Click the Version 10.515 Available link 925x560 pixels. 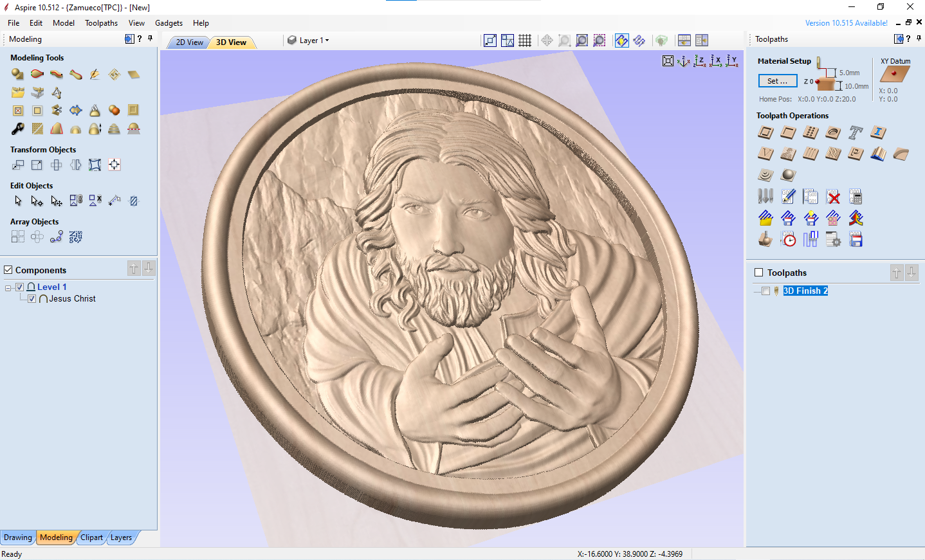pyautogui.click(x=846, y=23)
